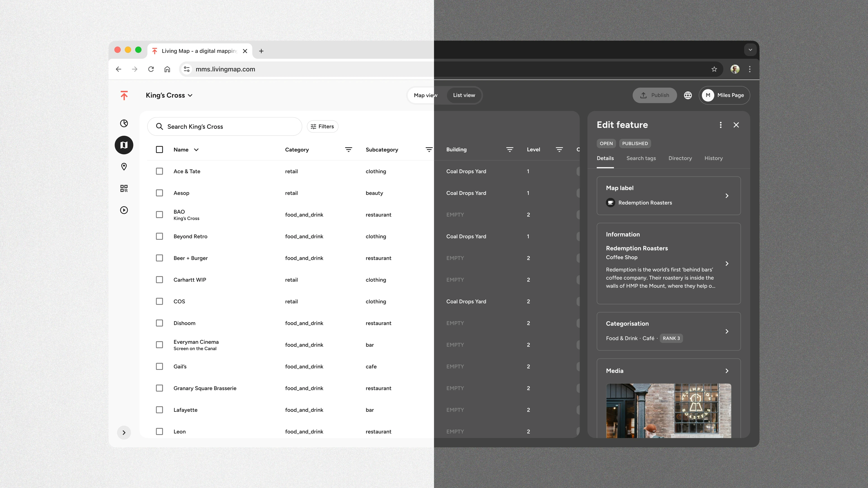
Task: Open the QR code sidebar icon
Action: (x=124, y=188)
